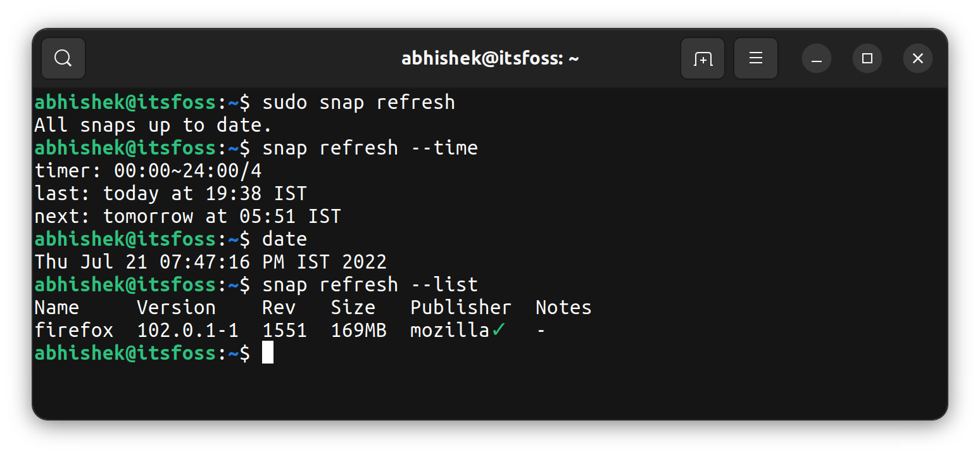Expand the window options via the hamburger button
Screen dimensions: 980x456
[756, 58]
